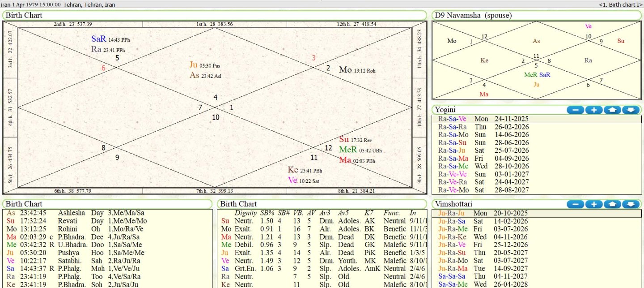This screenshot has width=644, height=288.
Task: Open the Birth chart I chart selector
Action: point(622,4)
